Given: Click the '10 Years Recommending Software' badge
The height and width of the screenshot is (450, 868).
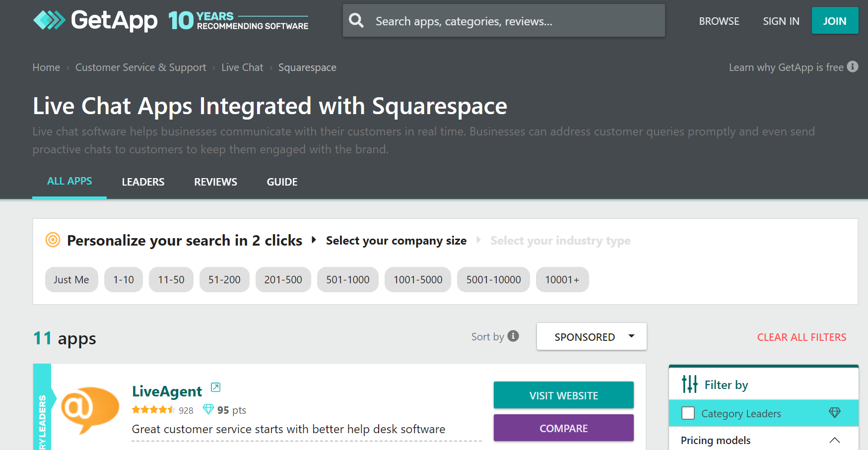Looking at the screenshot, I should click(238, 20).
